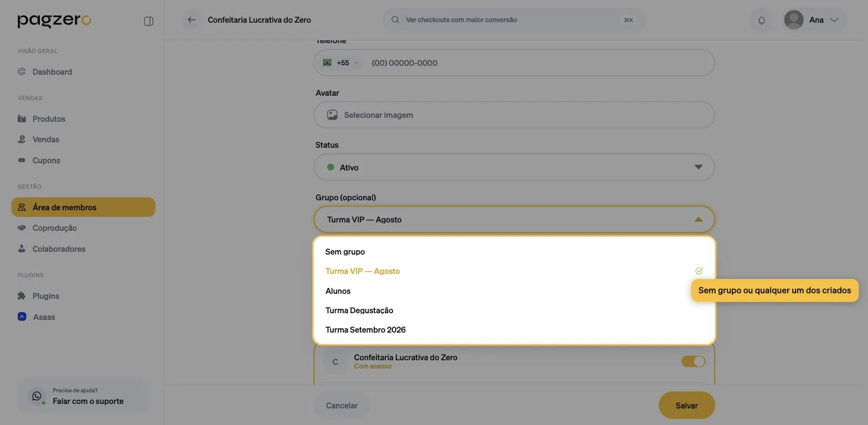Open the Status dropdown showing Ativo
The image size is (868, 425).
514,167
